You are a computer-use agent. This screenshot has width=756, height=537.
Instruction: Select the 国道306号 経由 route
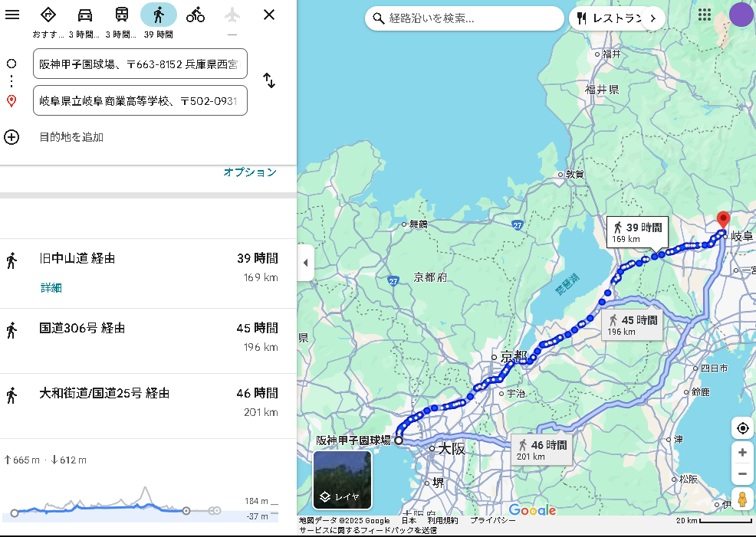pos(148,340)
